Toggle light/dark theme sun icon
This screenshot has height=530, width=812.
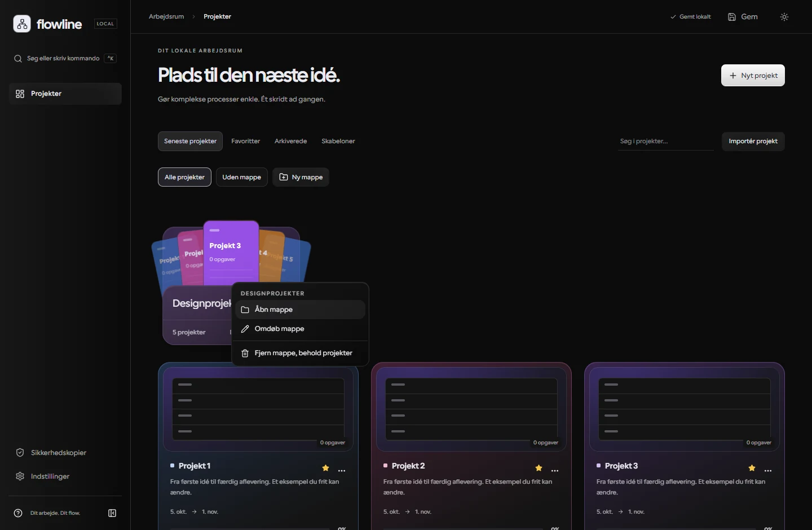784,17
